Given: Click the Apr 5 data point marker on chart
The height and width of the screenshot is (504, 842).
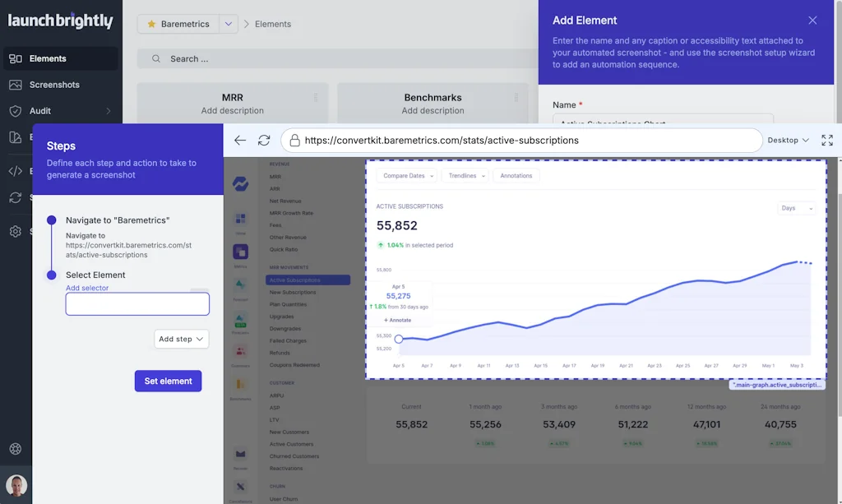Looking at the screenshot, I should 399,339.
